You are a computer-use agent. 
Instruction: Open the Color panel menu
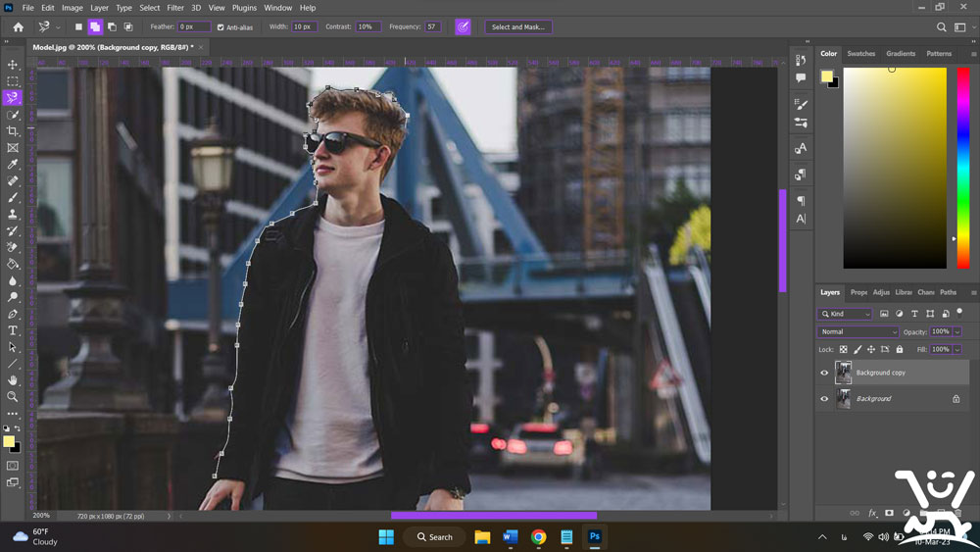973,54
